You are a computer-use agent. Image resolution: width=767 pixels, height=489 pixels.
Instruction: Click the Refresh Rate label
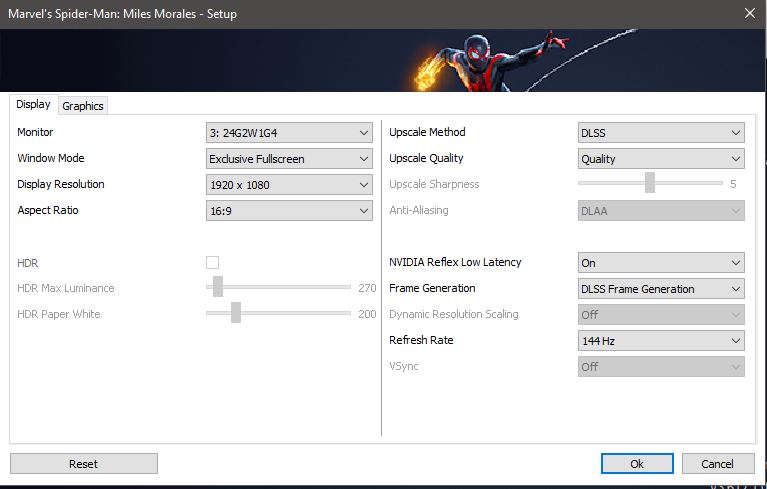(x=421, y=340)
